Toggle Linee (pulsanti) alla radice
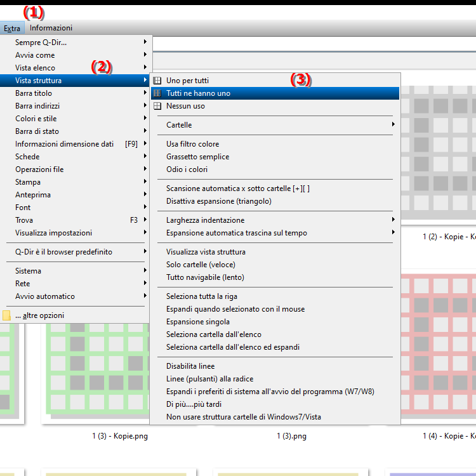The image size is (476, 476). pyautogui.click(x=275, y=379)
